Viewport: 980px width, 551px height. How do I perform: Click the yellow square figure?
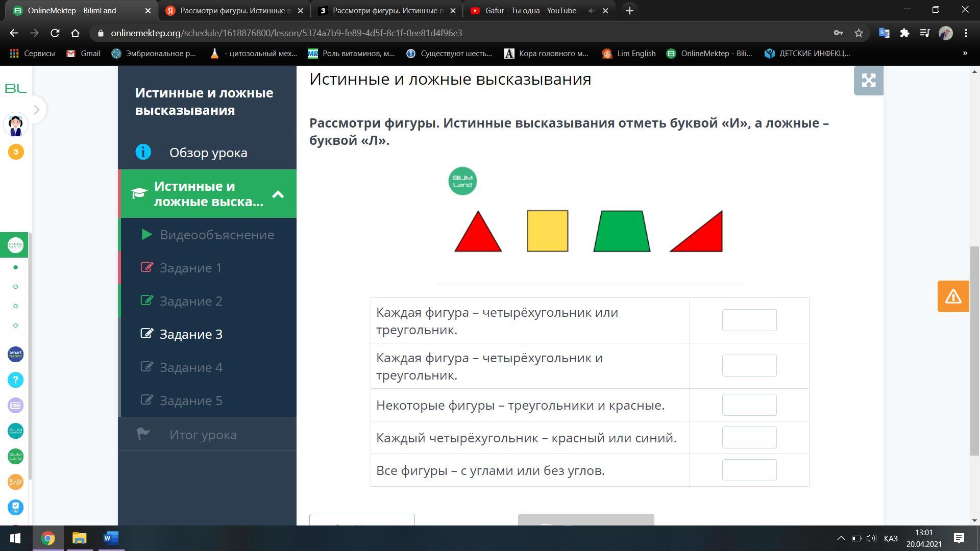point(547,231)
